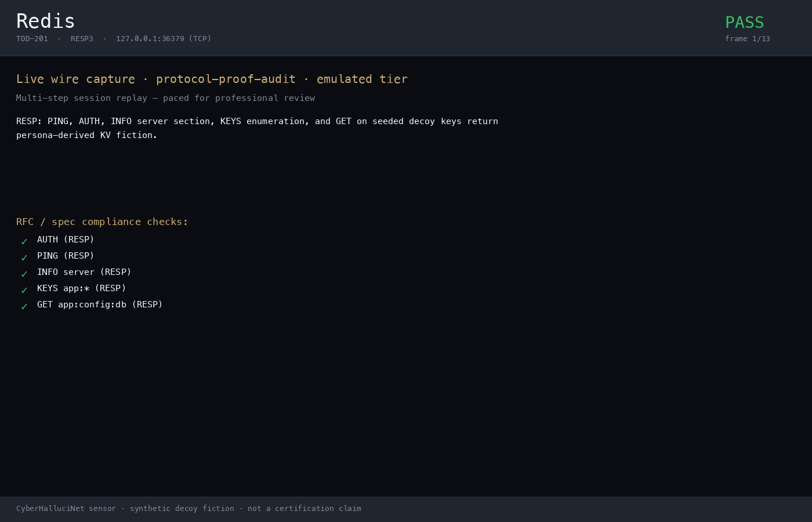Click the green PASS status

[745, 23]
